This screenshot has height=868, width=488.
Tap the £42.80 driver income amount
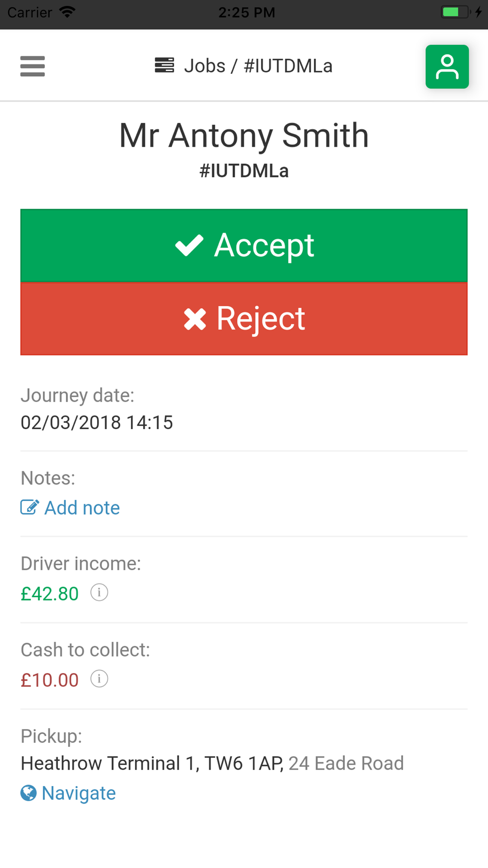[x=49, y=594]
